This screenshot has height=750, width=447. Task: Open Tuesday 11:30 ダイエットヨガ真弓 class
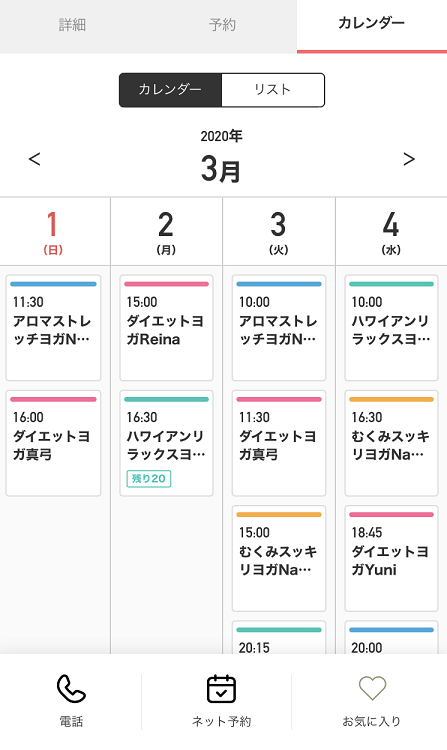279,443
